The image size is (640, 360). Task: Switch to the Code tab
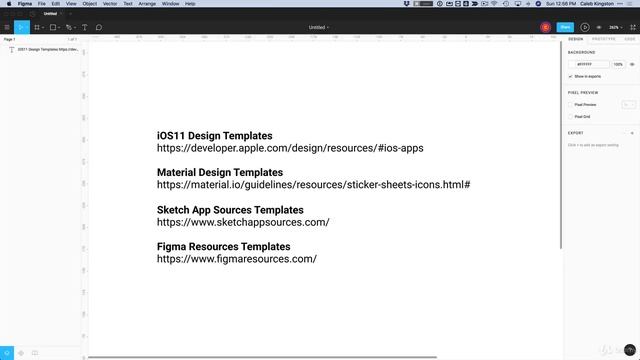pos(630,39)
